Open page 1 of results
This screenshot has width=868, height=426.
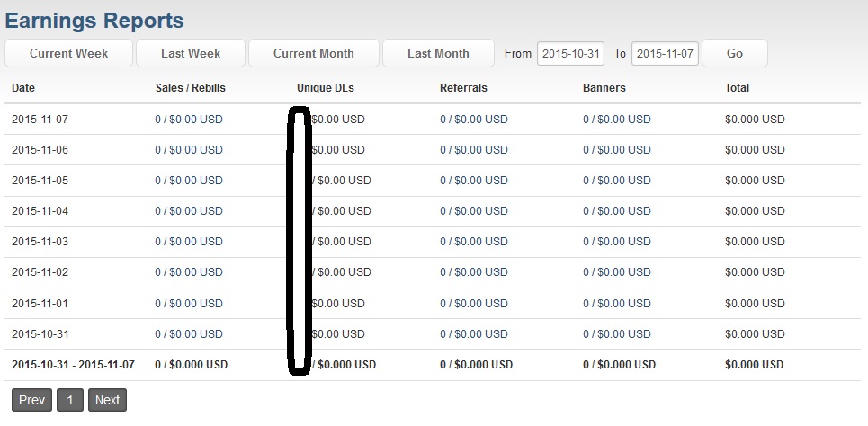click(70, 400)
